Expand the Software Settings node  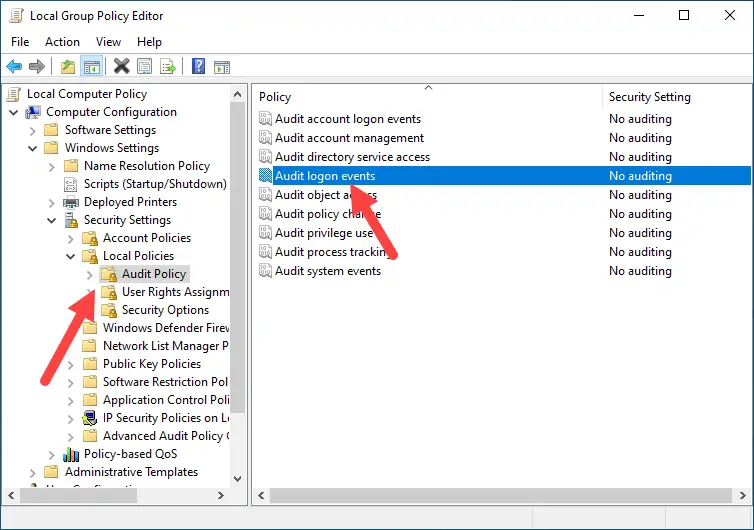(x=32, y=130)
